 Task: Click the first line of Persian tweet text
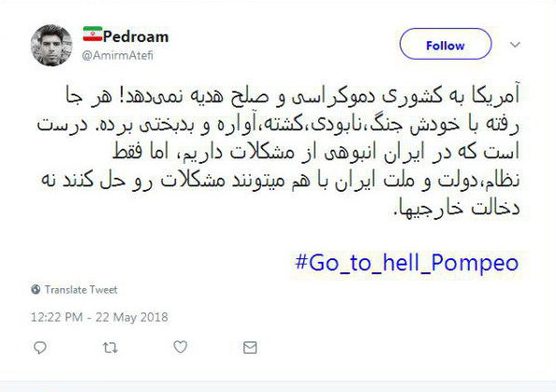point(293,95)
